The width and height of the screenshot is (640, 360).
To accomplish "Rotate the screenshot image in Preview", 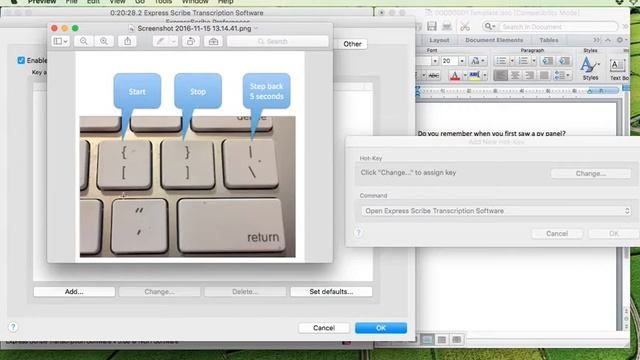I will tap(191, 41).
